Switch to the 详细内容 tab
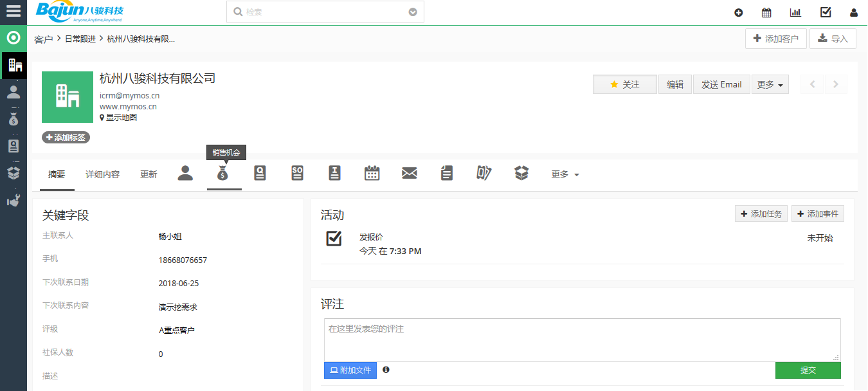 point(103,174)
